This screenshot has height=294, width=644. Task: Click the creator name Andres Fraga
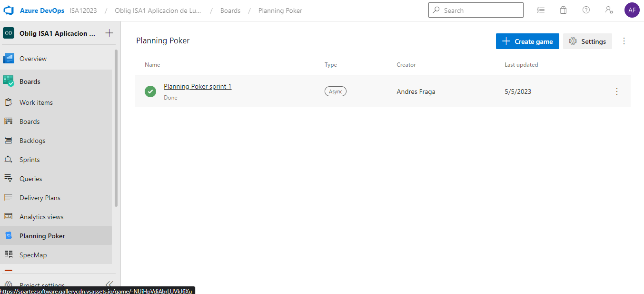pos(416,91)
